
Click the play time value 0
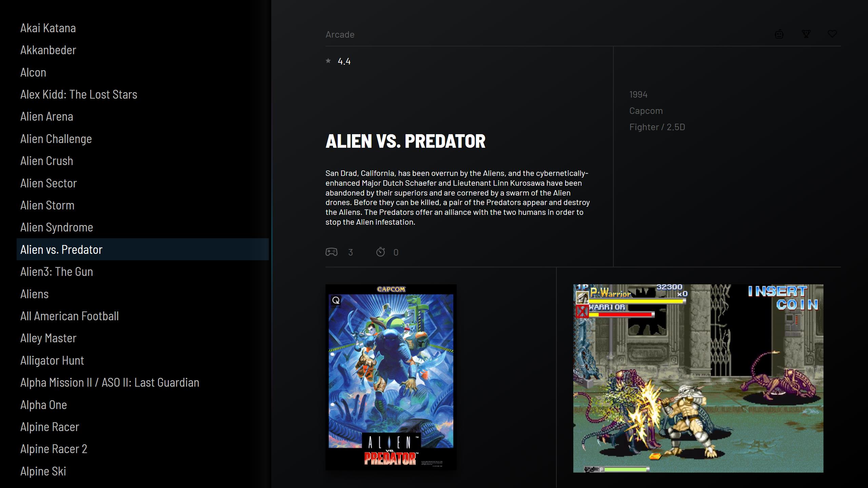396,252
